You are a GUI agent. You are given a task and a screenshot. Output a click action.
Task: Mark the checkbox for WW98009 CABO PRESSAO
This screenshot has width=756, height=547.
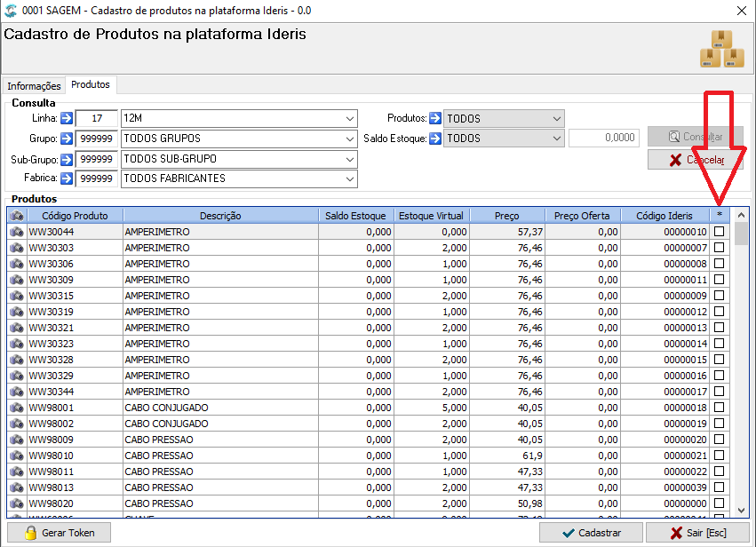pyautogui.click(x=719, y=439)
